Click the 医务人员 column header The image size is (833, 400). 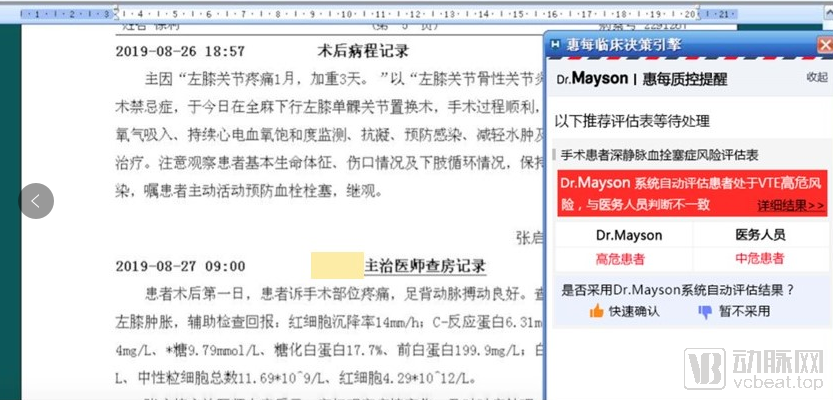point(760,235)
